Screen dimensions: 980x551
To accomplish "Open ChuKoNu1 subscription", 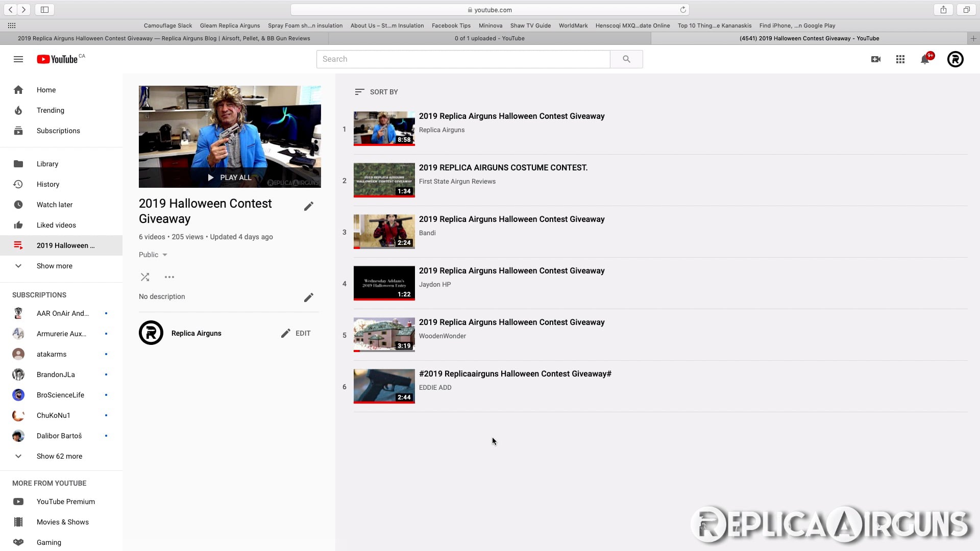I will [61, 415].
